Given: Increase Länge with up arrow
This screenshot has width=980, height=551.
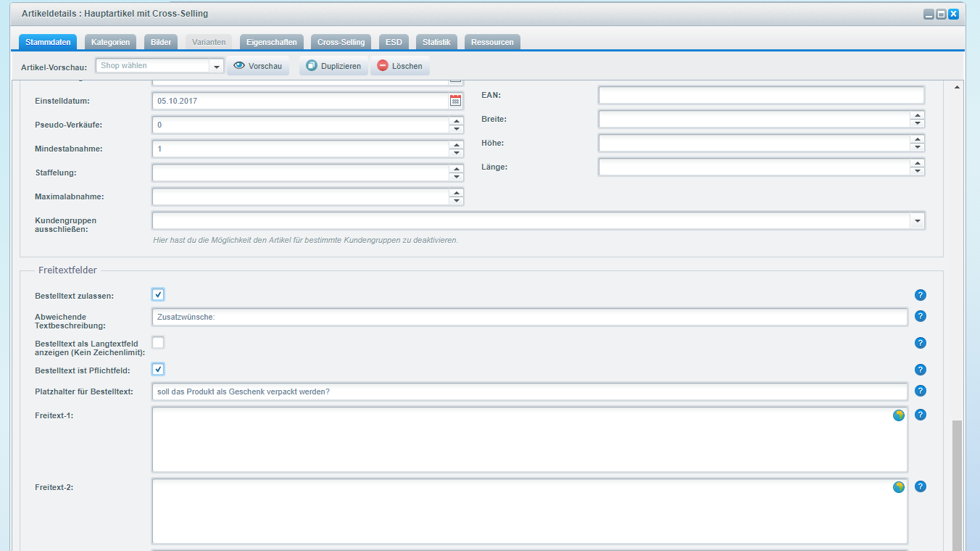Looking at the screenshot, I should (x=918, y=163).
